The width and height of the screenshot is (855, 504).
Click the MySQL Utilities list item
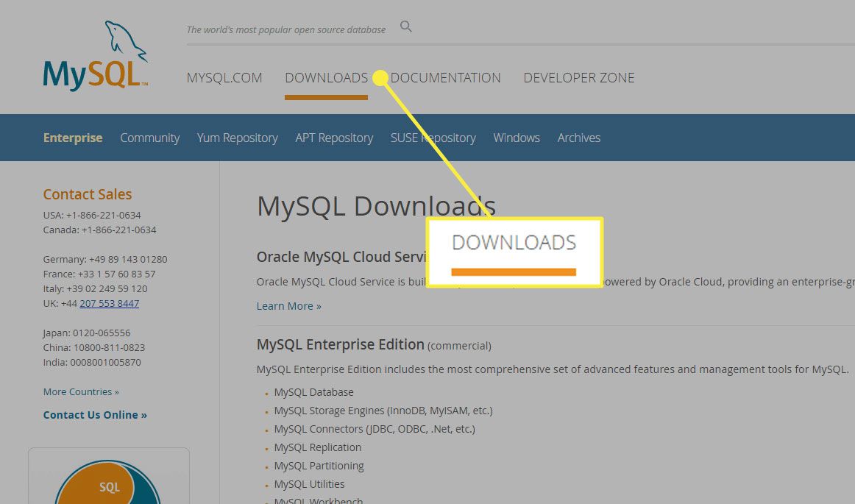point(309,484)
